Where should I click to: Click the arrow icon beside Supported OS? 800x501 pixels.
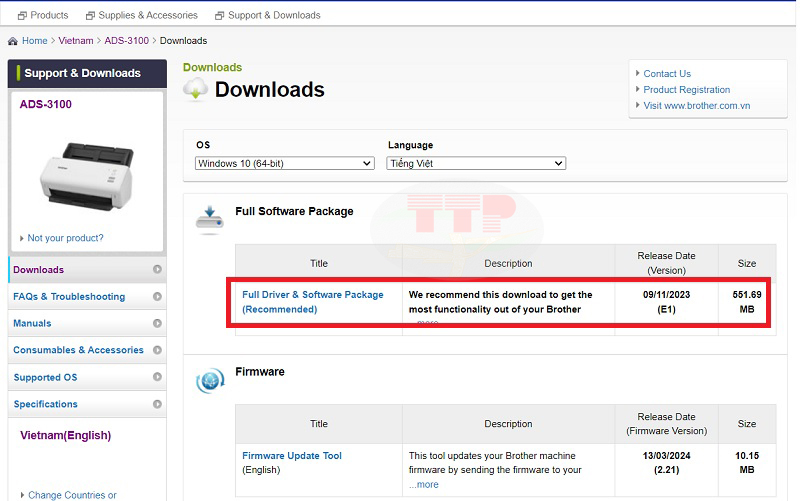tap(157, 378)
